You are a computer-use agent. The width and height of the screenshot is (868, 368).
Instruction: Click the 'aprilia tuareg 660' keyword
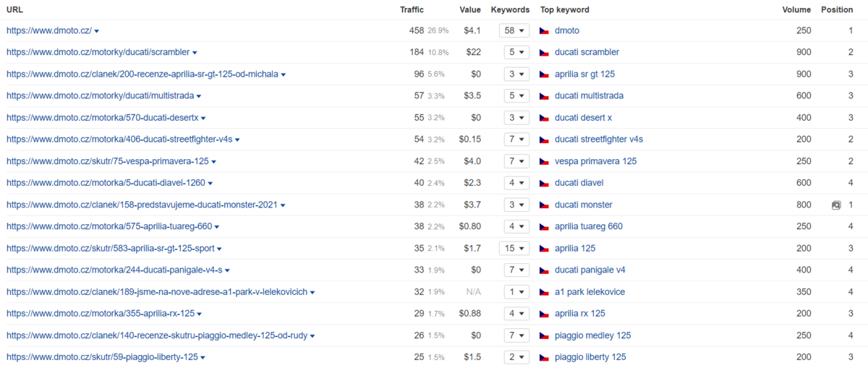tap(589, 227)
